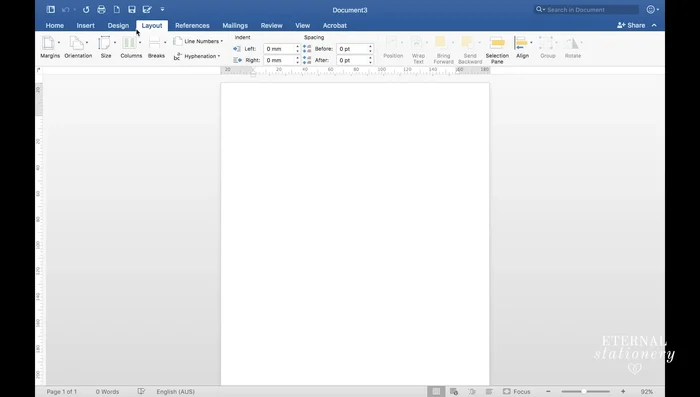The height and width of the screenshot is (397, 700).
Task: Create a new blank document icon
Action: [x=117, y=9]
